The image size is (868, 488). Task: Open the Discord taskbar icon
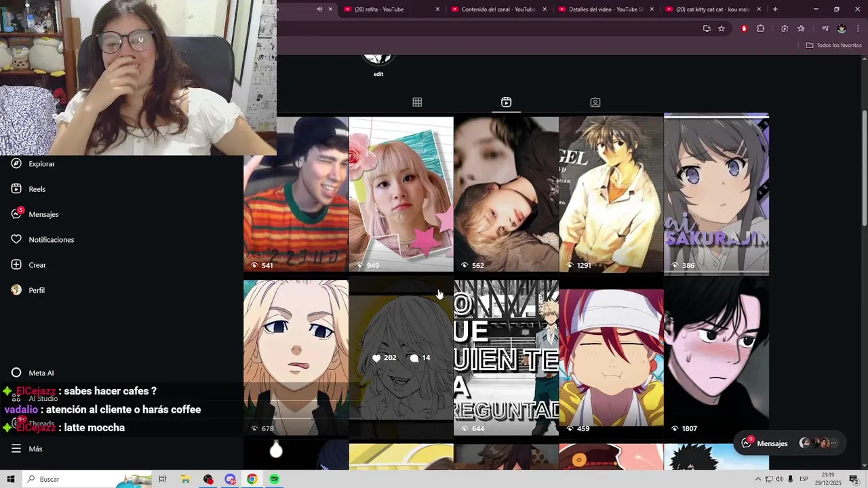coord(230,479)
